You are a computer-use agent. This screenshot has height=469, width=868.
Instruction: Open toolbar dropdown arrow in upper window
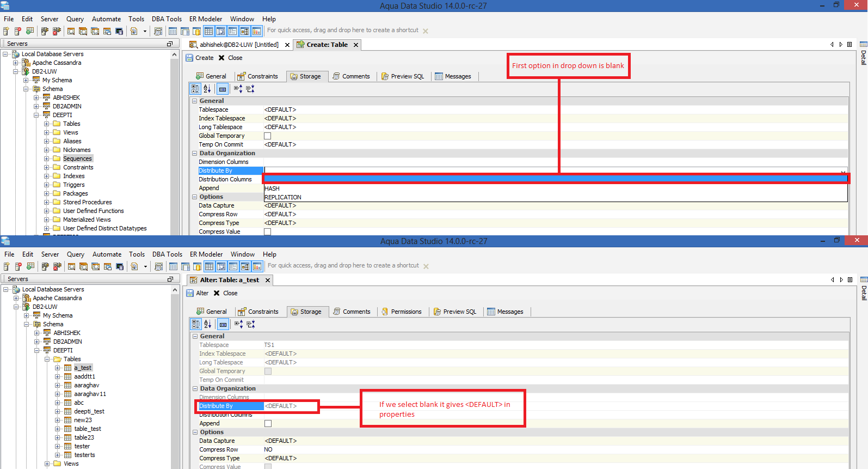[145, 31]
